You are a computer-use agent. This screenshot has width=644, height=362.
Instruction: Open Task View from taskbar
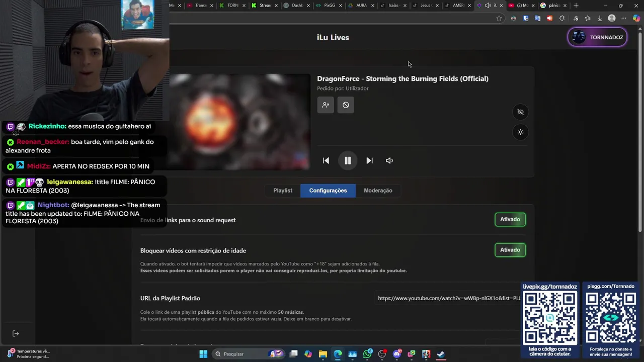click(294, 354)
